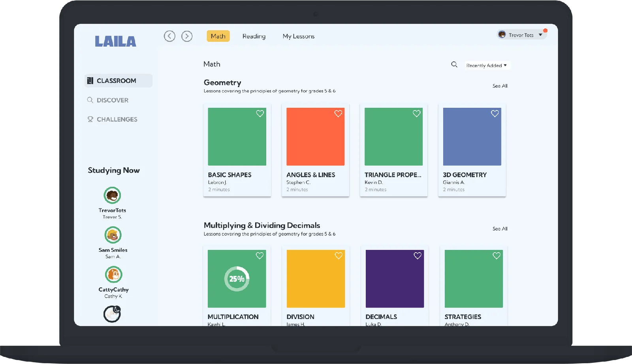Click author name Giannis A.
Screen dimensions: 632x364
(x=454, y=182)
